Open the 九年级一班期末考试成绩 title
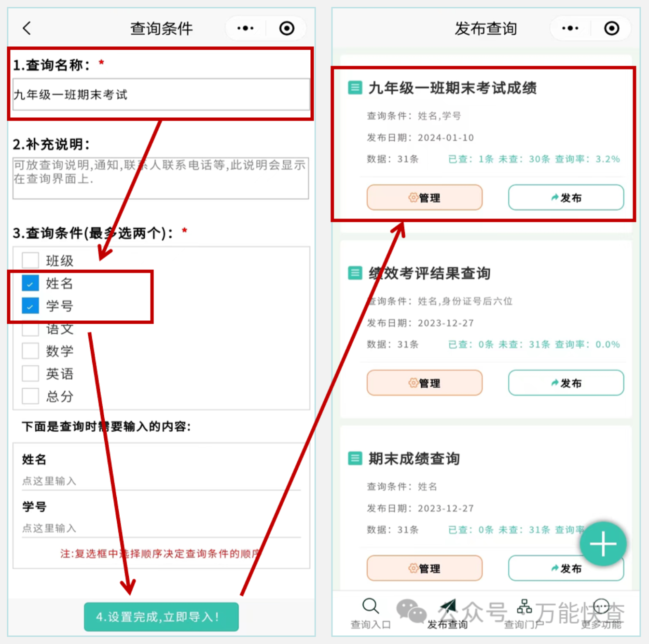This screenshot has height=644, width=649. (453, 88)
